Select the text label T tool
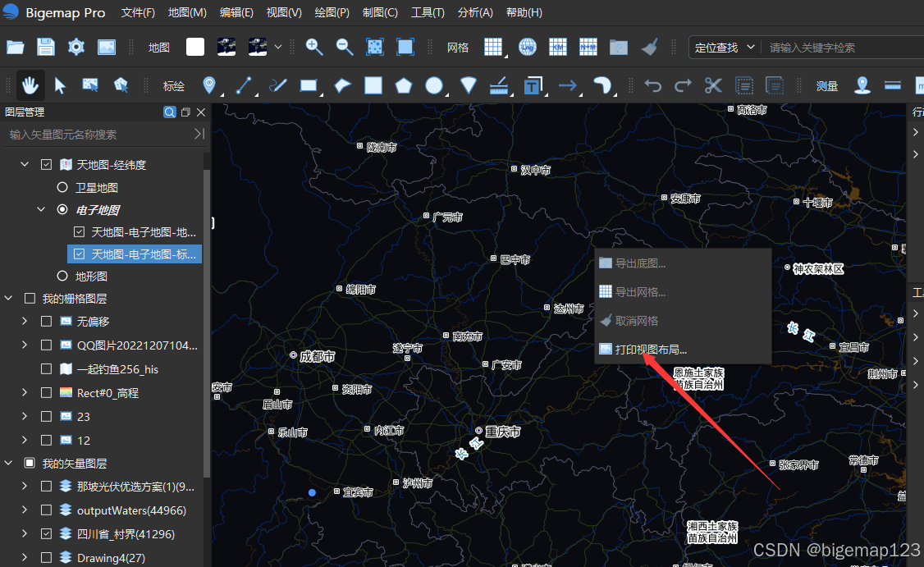This screenshot has height=567, width=924. point(533,85)
